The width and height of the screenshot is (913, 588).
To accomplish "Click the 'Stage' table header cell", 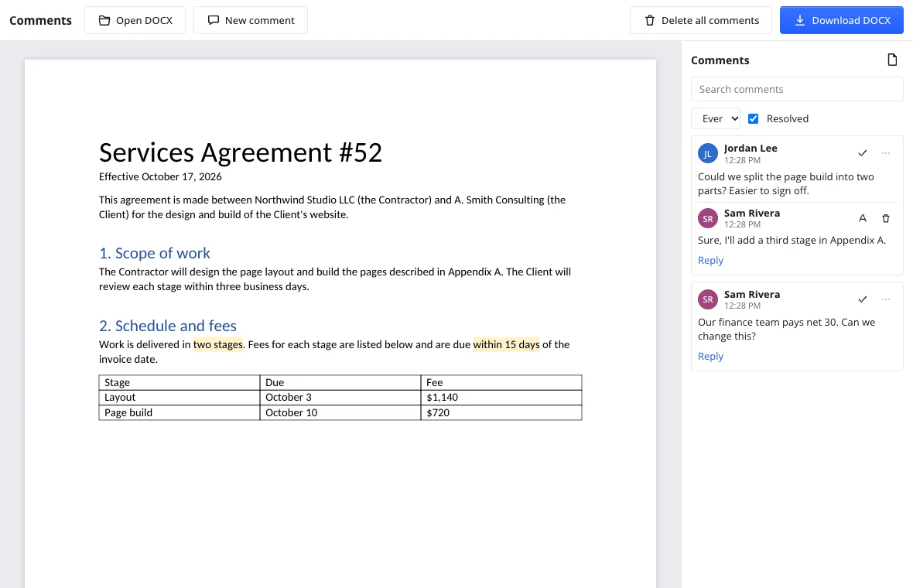I will (x=180, y=382).
